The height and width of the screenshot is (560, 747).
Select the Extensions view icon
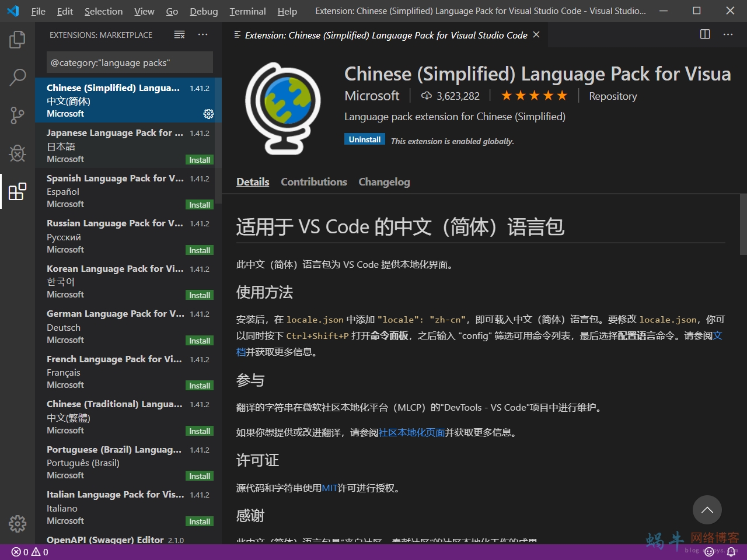click(18, 191)
